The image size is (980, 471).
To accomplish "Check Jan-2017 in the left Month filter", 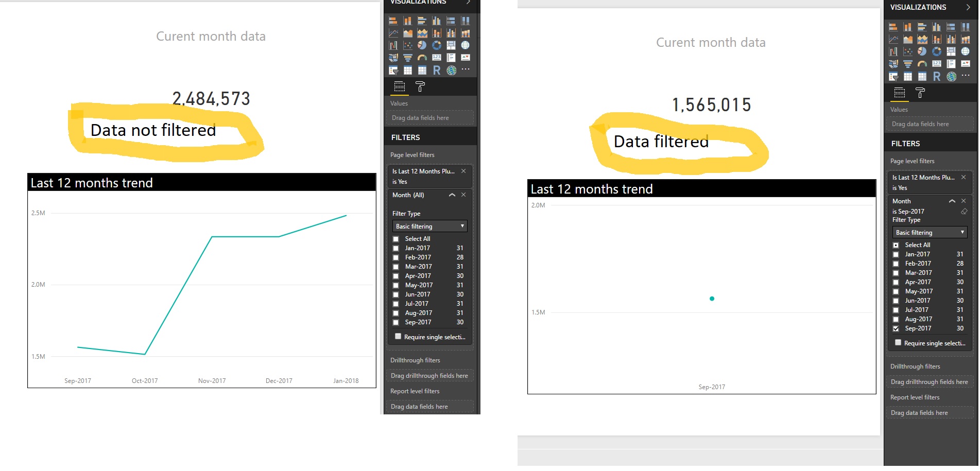I will coord(396,248).
